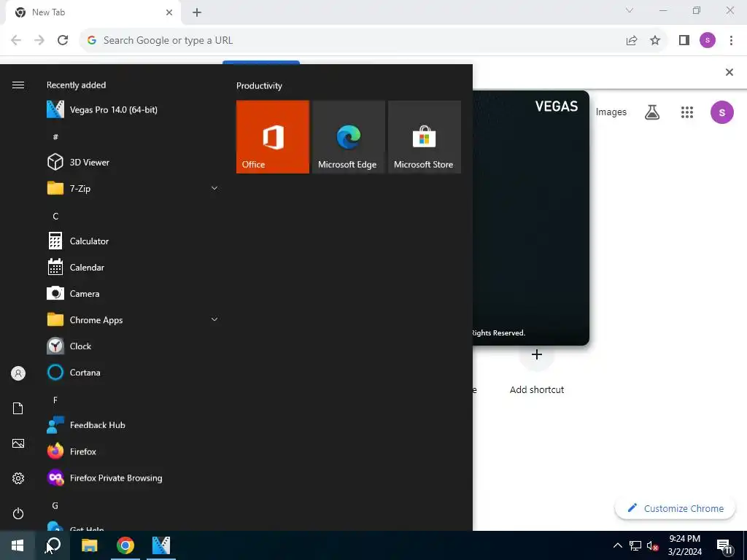
Task: Click Customize Chrome button
Action: click(675, 508)
